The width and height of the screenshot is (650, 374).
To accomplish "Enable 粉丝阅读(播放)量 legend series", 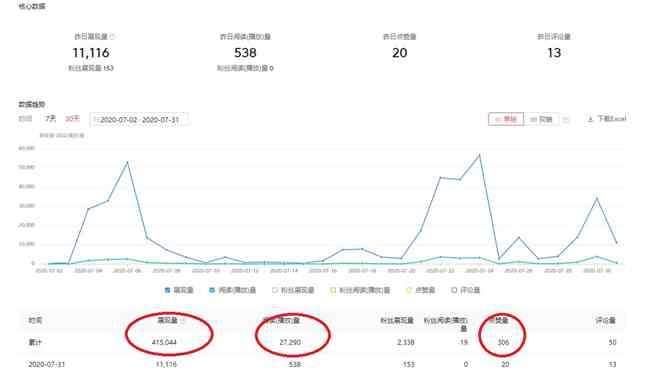I will click(x=360, y=290).
